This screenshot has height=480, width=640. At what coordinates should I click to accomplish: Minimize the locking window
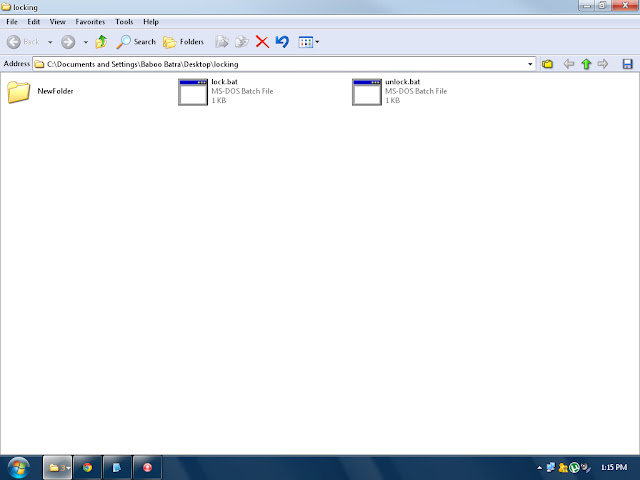pos(587,5)
